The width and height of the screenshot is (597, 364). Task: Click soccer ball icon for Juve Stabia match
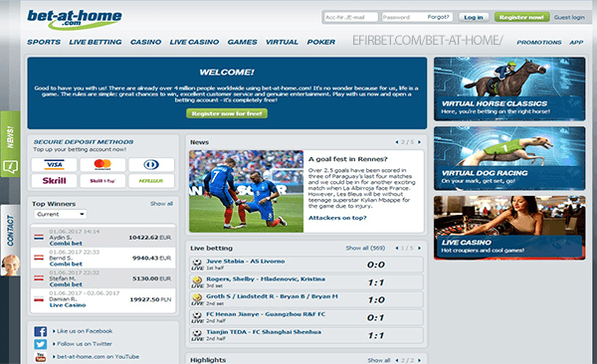197,262
